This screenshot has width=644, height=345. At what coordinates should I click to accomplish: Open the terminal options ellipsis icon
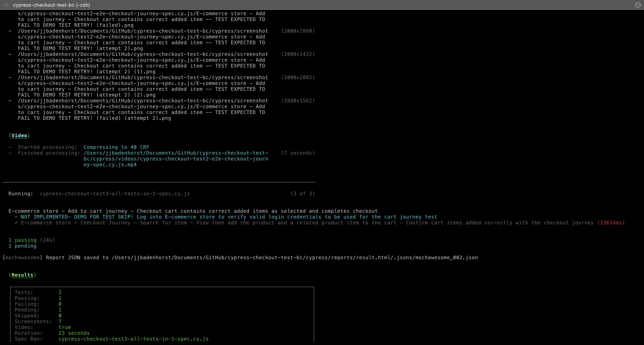click(x=638, y=5)
